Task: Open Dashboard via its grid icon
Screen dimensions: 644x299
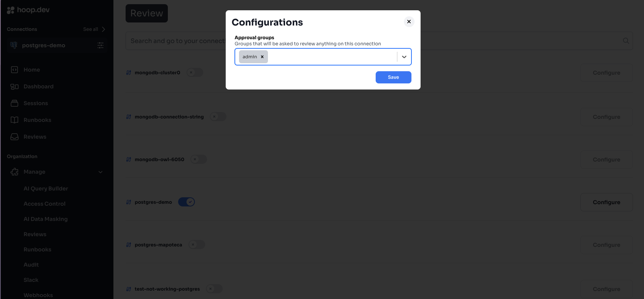Action: coord(14,86)
